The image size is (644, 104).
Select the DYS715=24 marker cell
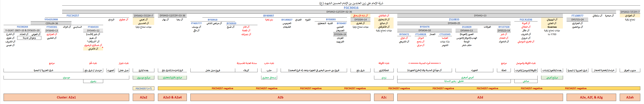(x=577, y=20)
